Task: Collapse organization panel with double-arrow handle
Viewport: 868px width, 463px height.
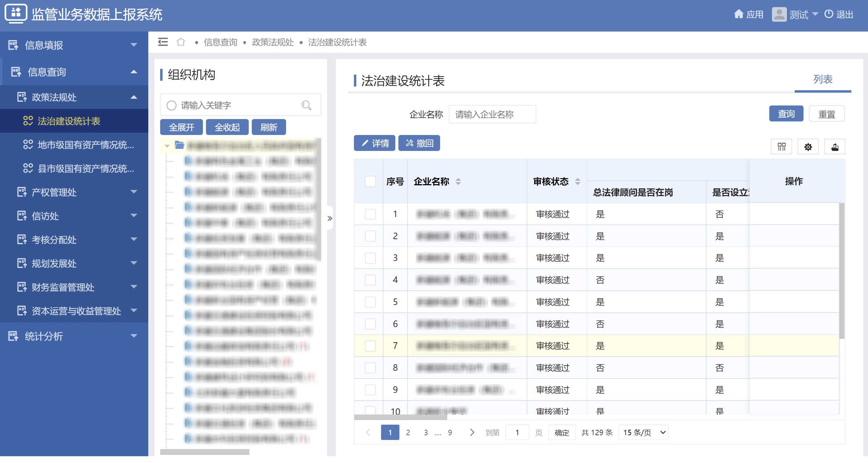Action: (x=329, y=218)
